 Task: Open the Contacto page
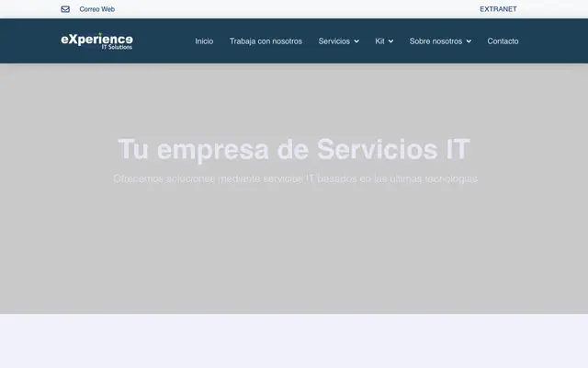pos(503,40)
